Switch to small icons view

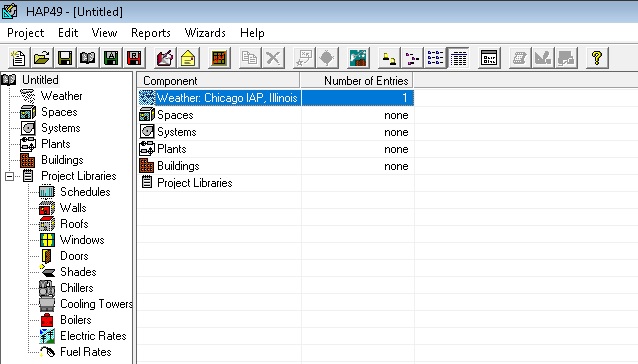pos(412,58)
